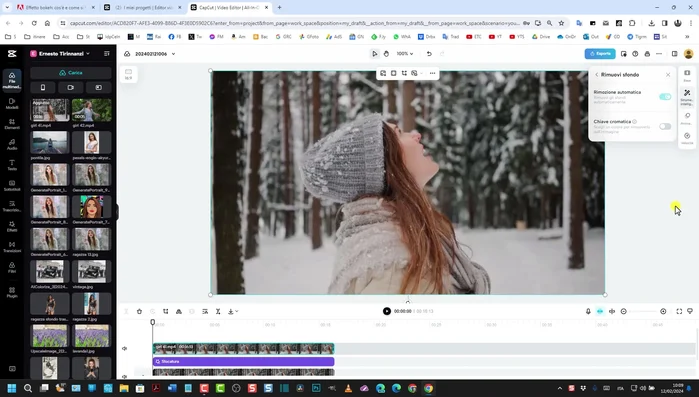699x397 pixels.
Task: Open the Elementi panel in sidebar
Action: [x=12, y=124]
